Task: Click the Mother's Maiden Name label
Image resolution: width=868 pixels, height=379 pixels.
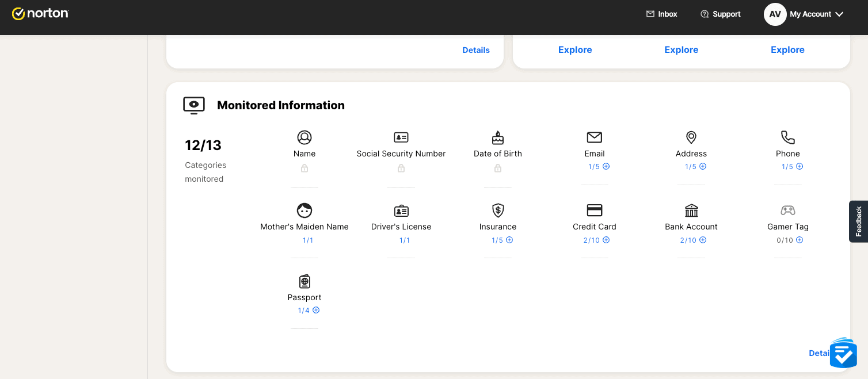Action: (304, 227)
